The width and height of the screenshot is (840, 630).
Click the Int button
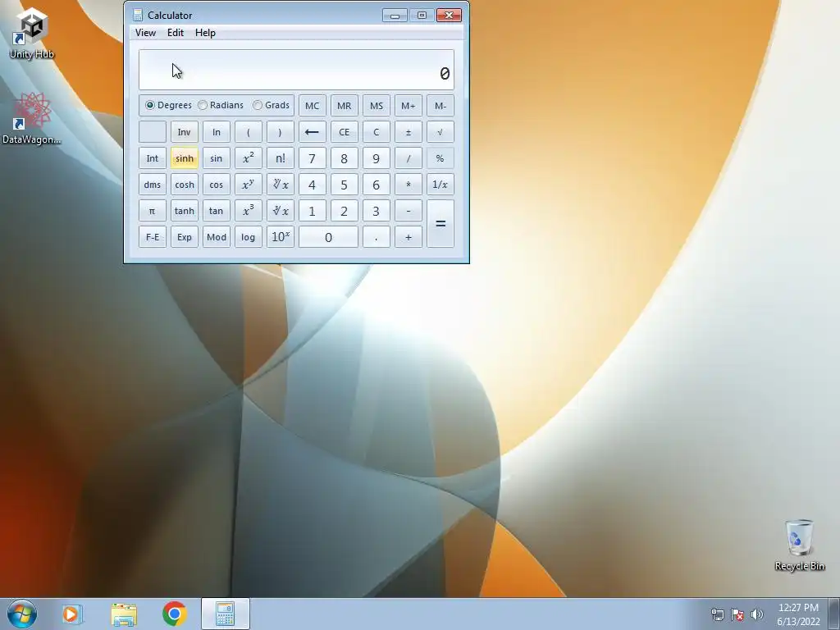click(152, 158)
